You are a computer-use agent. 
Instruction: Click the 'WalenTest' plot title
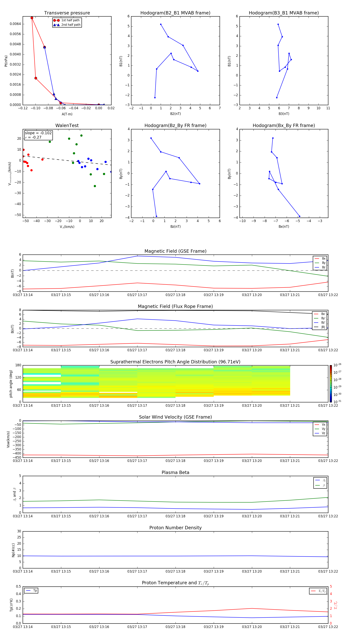(67, 125)
